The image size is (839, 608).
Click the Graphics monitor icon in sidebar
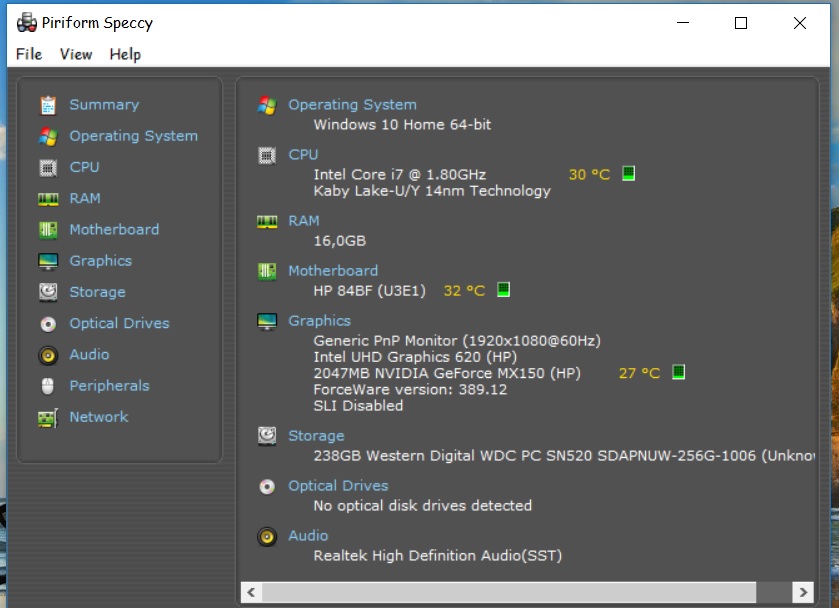(48, 261)
